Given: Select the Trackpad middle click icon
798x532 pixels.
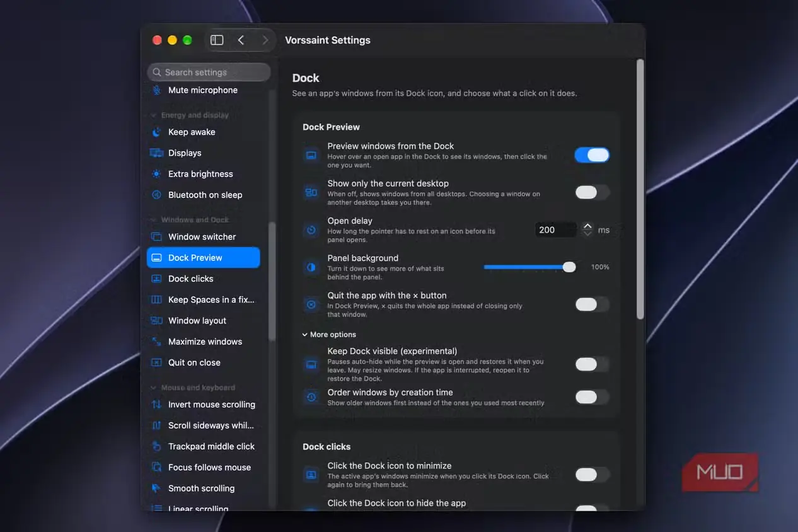Looking at the screenshot, I should 156,446.
